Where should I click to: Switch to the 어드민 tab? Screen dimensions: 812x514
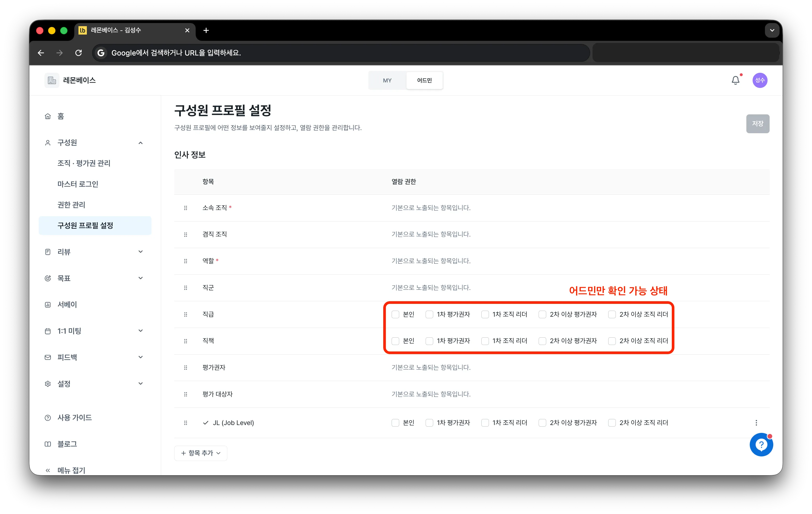424,80
